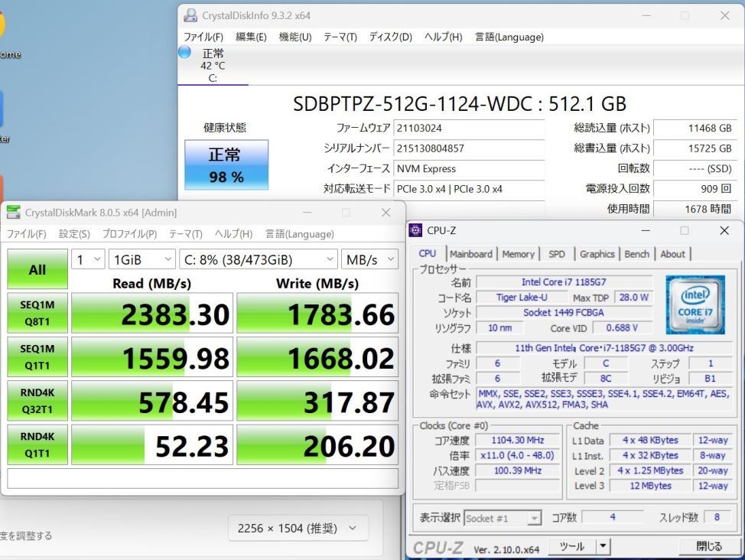Viewport: 745px width, 560px height.
Task: Click the 閉じる button in CPU-Z
Action: click(709, 546)
